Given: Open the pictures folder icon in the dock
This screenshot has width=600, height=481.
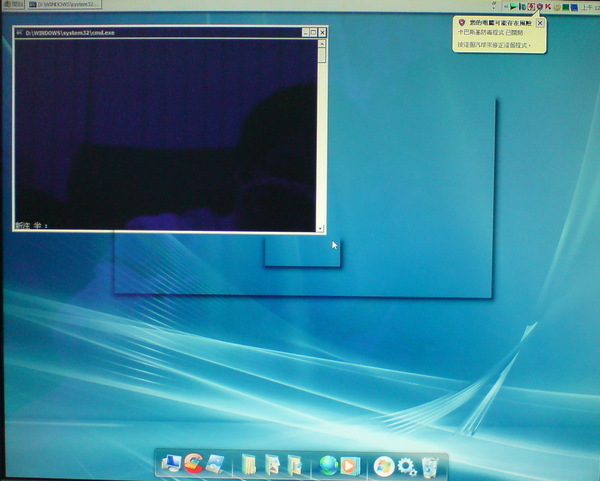Looking at the screenshot, I should (272, 465).
